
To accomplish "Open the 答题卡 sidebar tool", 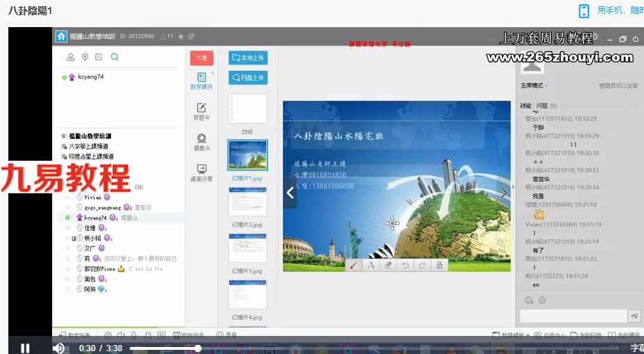I will tap(201, 111).
